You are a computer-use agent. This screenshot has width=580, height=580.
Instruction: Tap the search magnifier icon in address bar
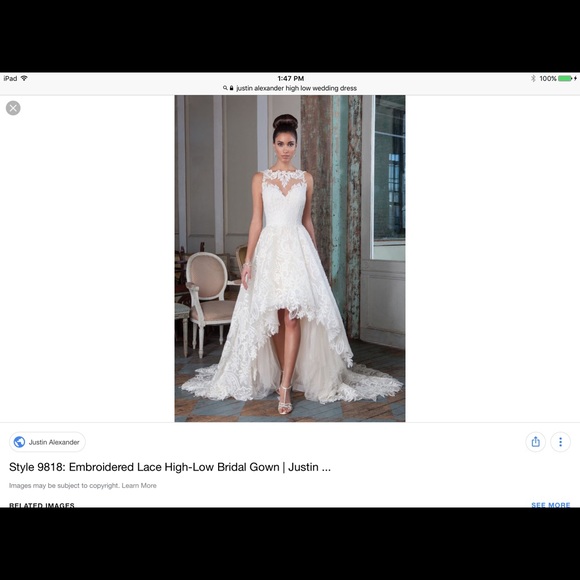tap(225, 88)
